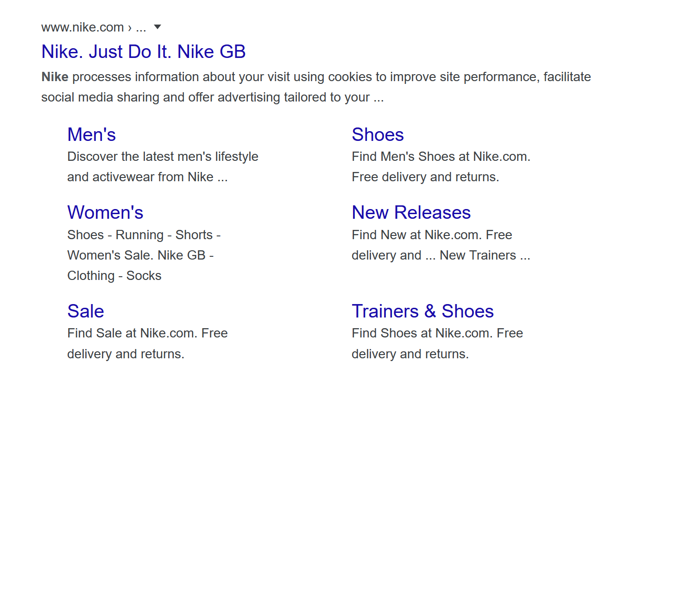Open the New Releases sitelink
Screen dimensions: 700x616
click(411, 212)
